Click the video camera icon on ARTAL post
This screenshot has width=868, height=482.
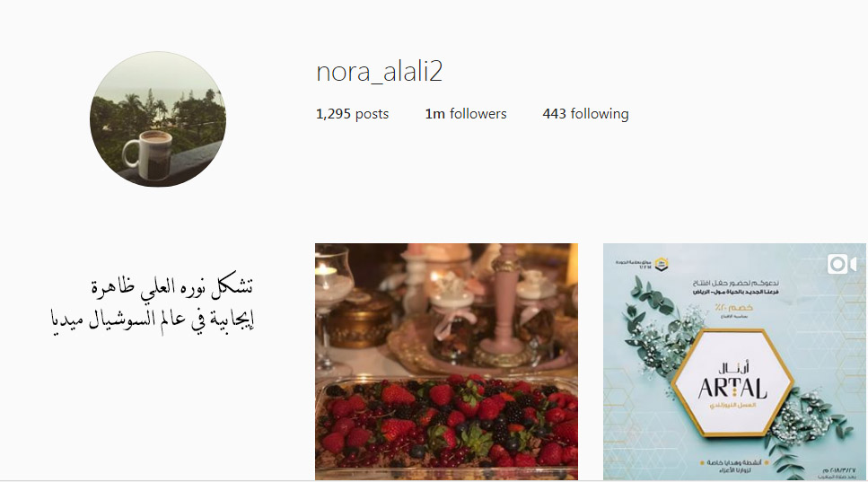coord(841,264)
